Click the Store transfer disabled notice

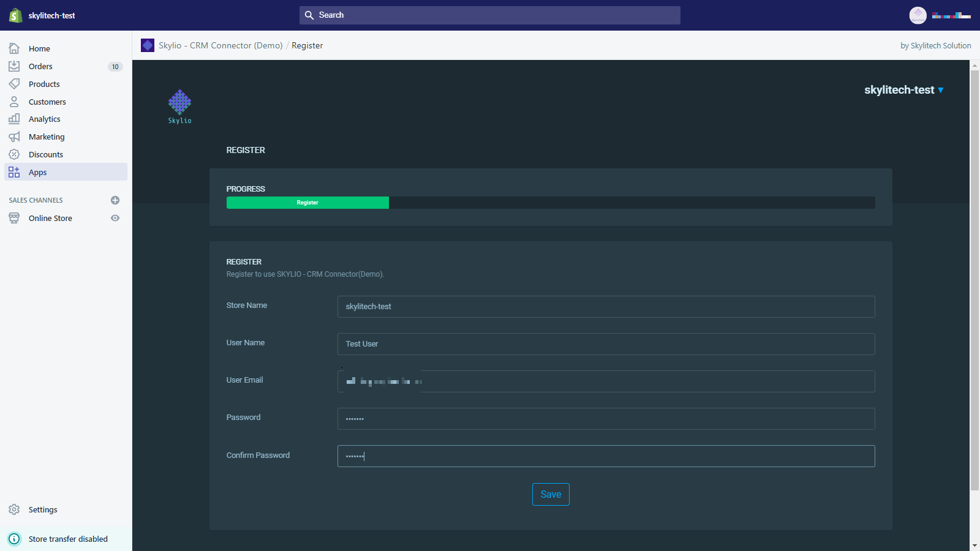[66, 539]
